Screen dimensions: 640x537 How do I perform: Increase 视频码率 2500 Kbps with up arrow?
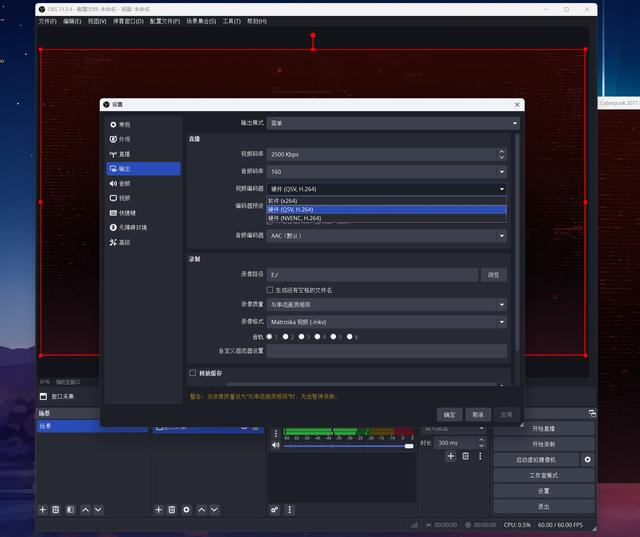[x=502, y=151]
